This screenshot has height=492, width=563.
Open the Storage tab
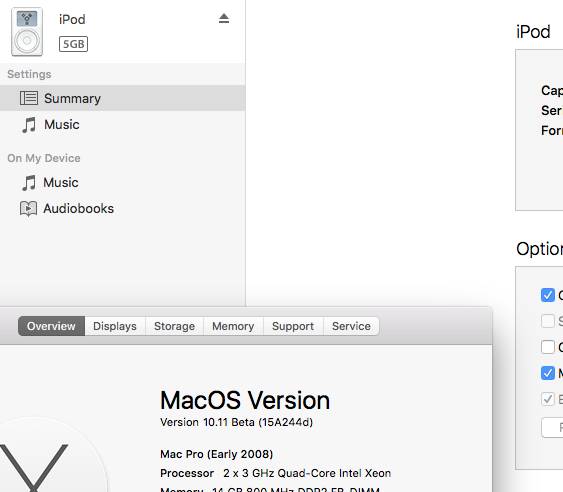[x=175, y=326]
